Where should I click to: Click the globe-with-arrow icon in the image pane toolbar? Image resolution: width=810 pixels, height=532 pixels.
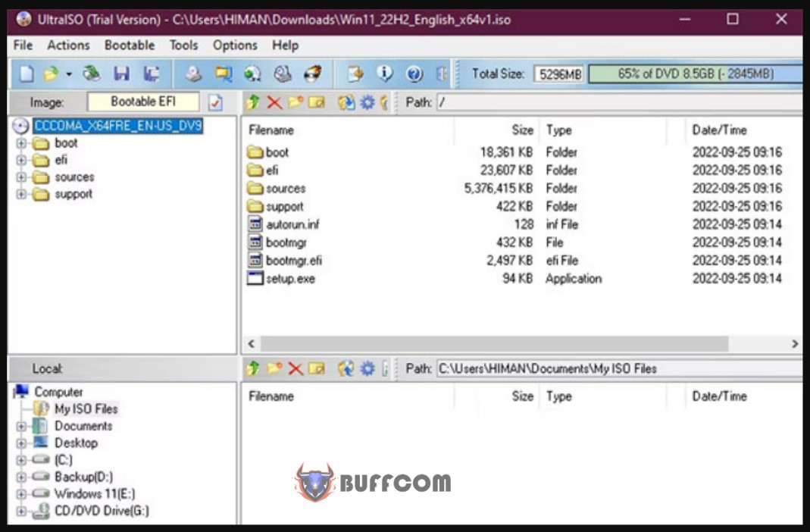coord(346,102)
